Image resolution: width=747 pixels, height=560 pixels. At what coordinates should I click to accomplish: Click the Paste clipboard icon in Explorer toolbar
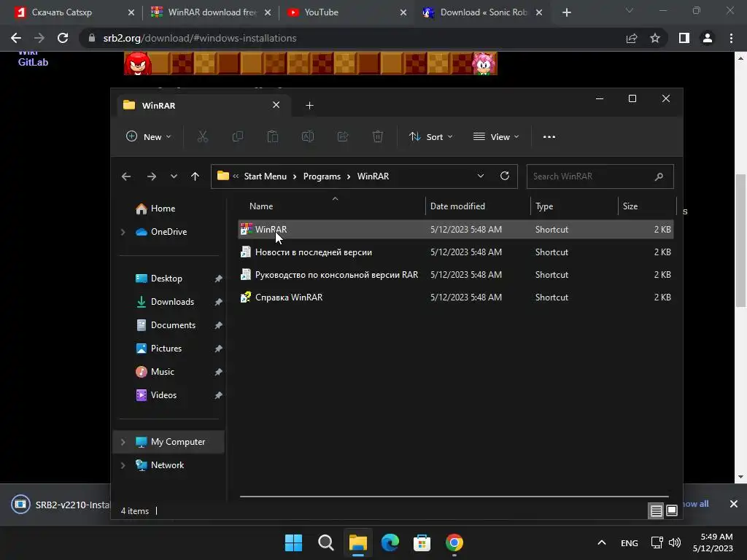[x=273, y=136]
